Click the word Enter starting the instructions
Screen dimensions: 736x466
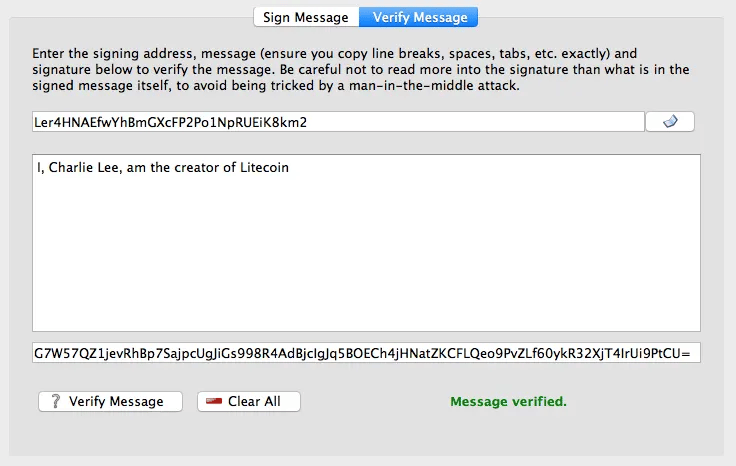[48, 53]
